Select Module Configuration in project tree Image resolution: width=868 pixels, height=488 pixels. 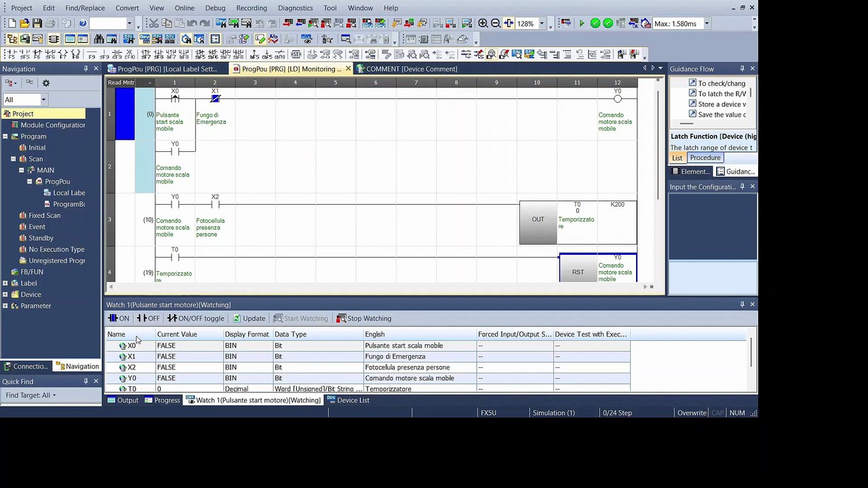pos(48,125)
